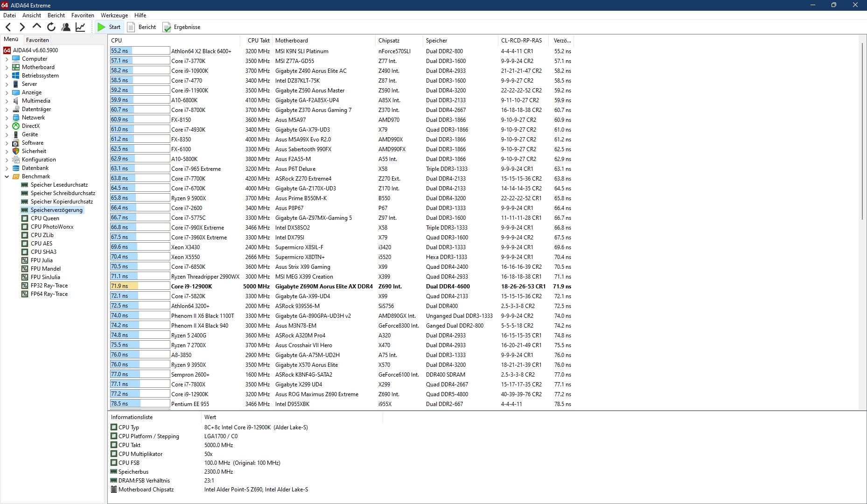The width and height of the screenshot is (867, 504).
Task: Click the Refresh toolbar icon
Action: tap(51, 27)
